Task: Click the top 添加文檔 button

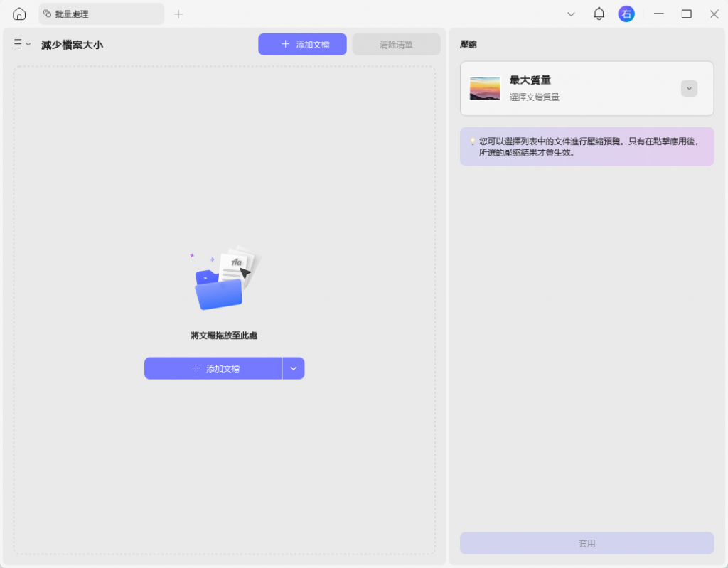Action: click(x=301, y=43)
